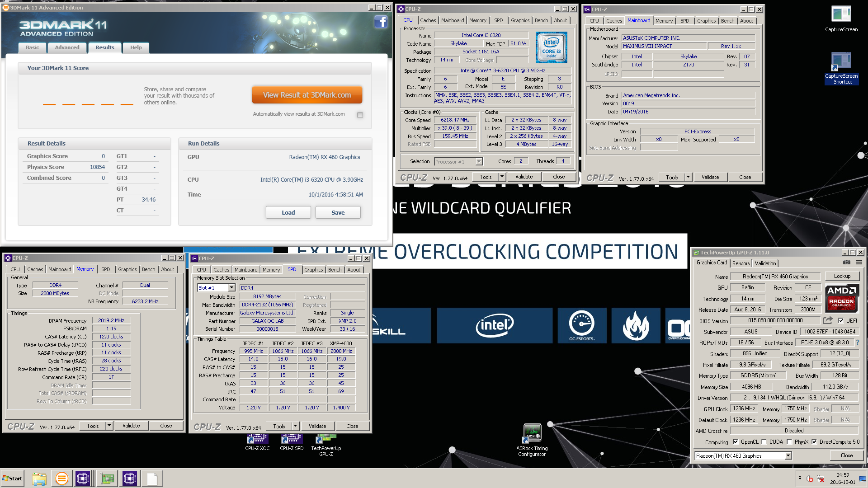Viewport: 868px width, 488px height.
Task: Open Tools dropdown arrow in CPU tab window
Action: pos(502,177)
